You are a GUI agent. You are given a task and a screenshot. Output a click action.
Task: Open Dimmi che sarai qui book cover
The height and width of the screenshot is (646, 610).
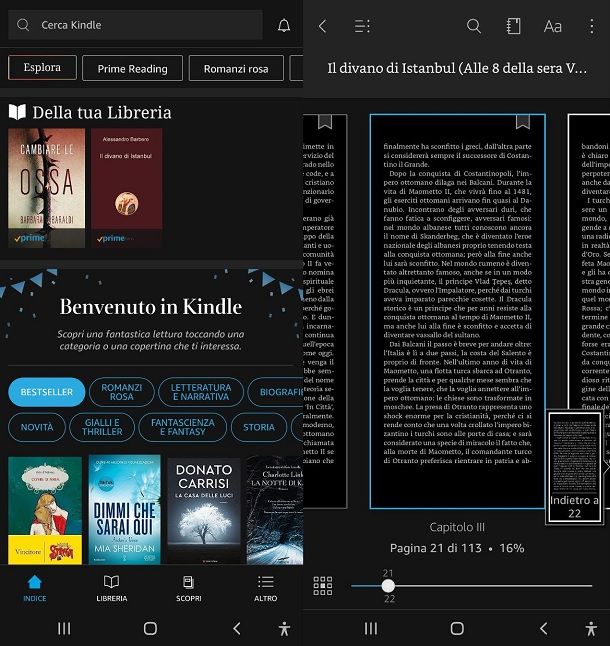point(124,509)
